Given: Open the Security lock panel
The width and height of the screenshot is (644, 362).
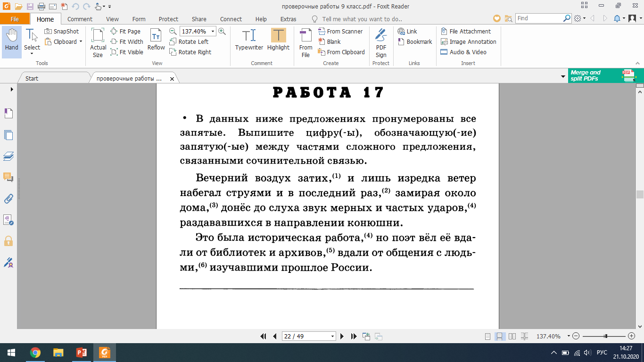Looking at the screenshot, I should point(8,241).
